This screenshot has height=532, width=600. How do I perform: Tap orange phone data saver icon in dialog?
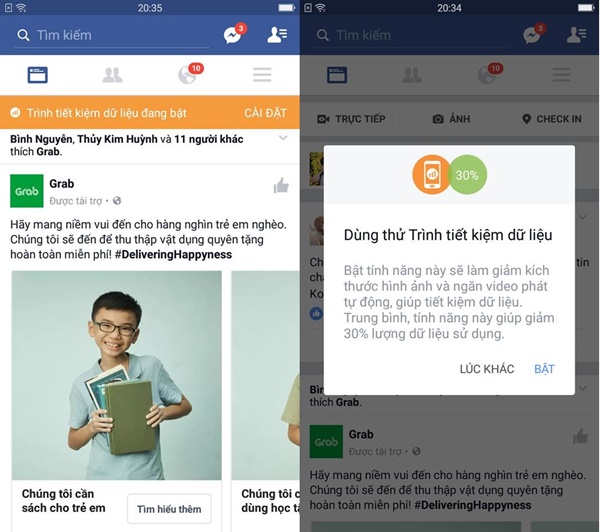432,175
